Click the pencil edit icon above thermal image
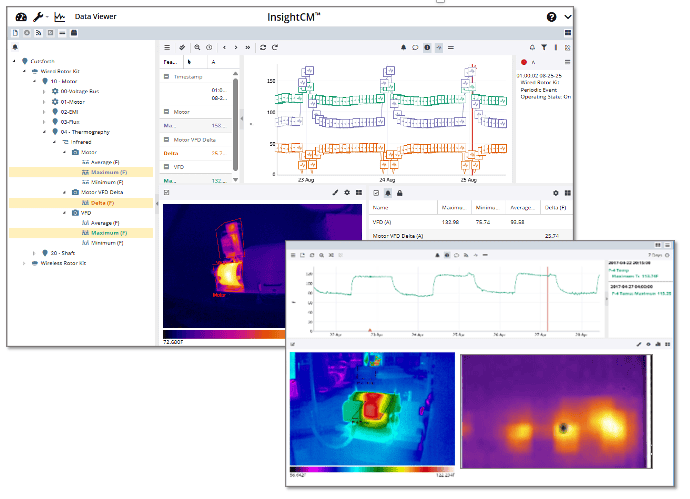Viewport: 690px width, 499px height. [335, 191]
